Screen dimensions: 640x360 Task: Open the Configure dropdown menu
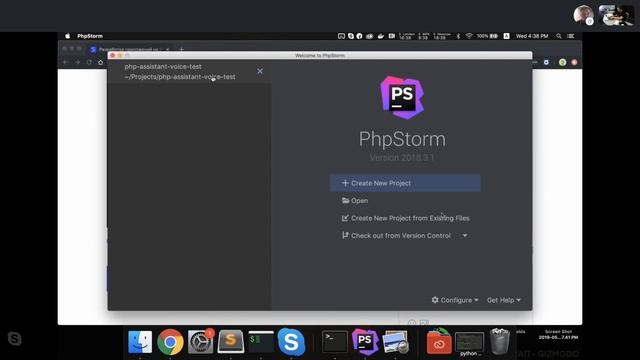point(455,300)
